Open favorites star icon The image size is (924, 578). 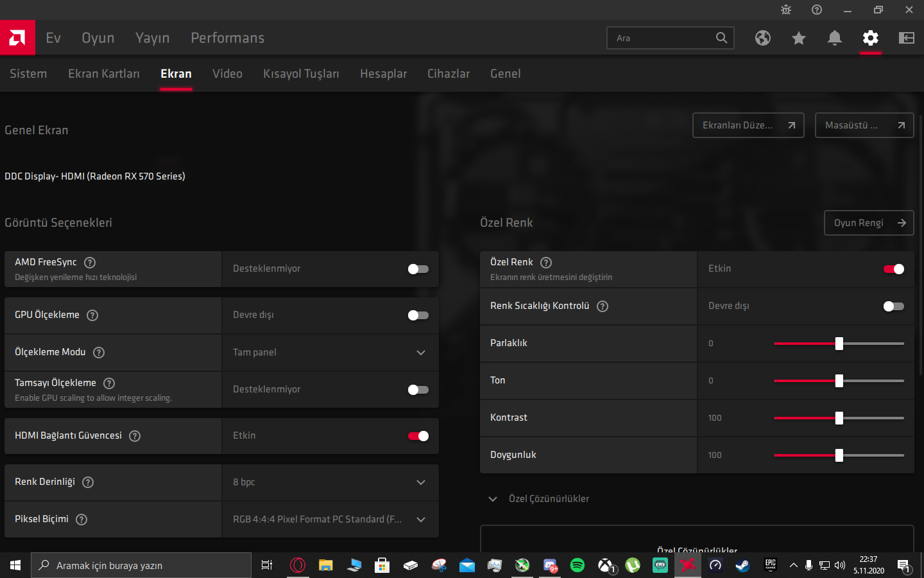click(x=799, y=38)
